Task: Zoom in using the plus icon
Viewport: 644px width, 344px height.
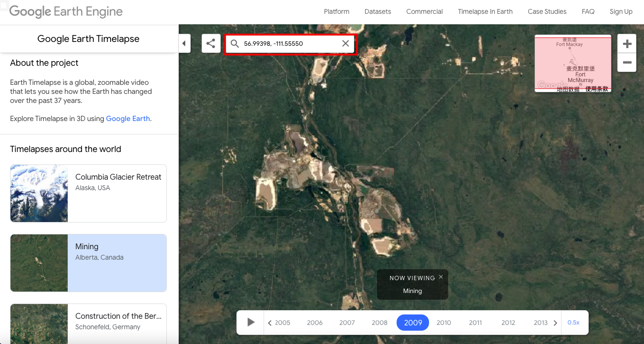Action: point(626,43)
